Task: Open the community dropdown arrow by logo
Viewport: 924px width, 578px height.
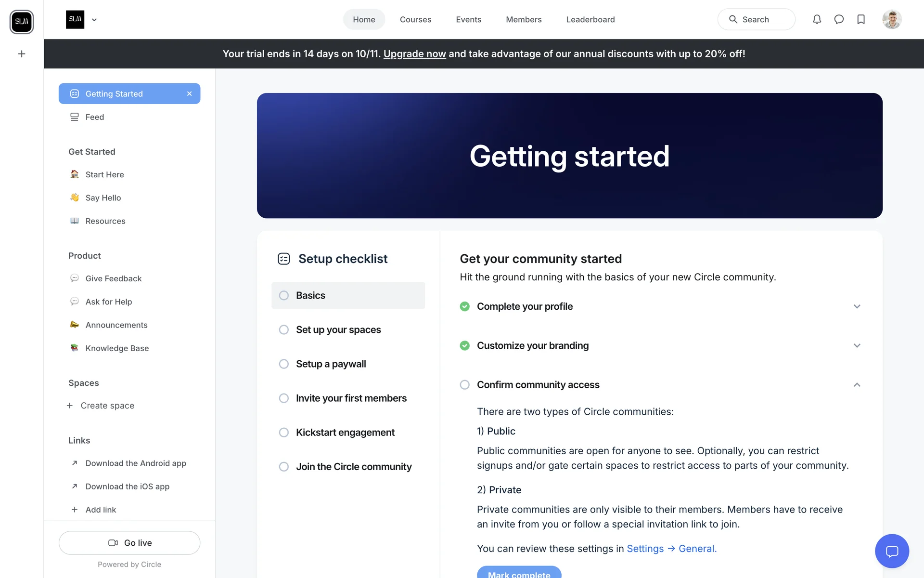Action: (x=94, y=20)
